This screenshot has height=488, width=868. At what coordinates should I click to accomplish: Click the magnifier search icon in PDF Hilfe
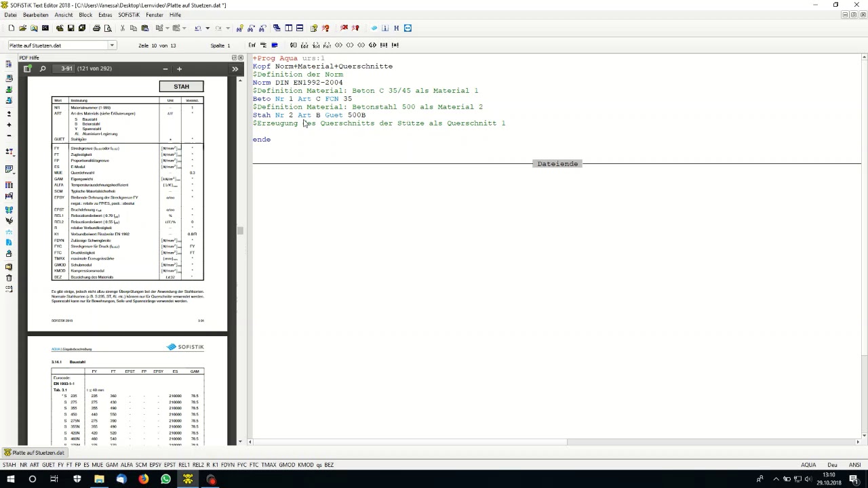[x=43, y=69]
